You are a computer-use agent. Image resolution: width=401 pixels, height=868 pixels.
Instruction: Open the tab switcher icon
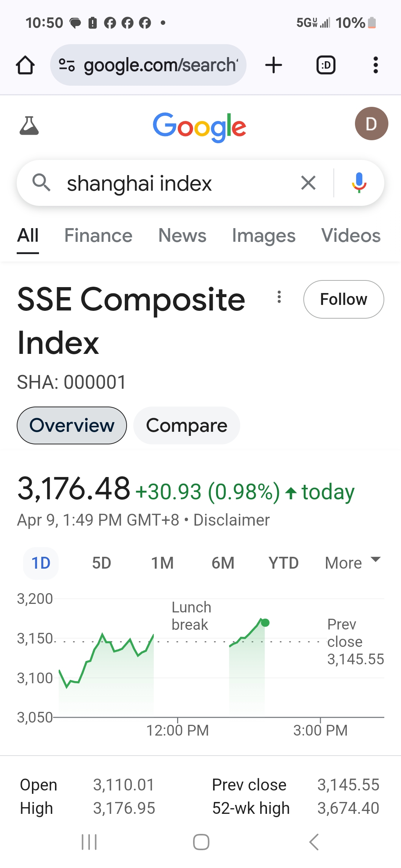[326, 65]
